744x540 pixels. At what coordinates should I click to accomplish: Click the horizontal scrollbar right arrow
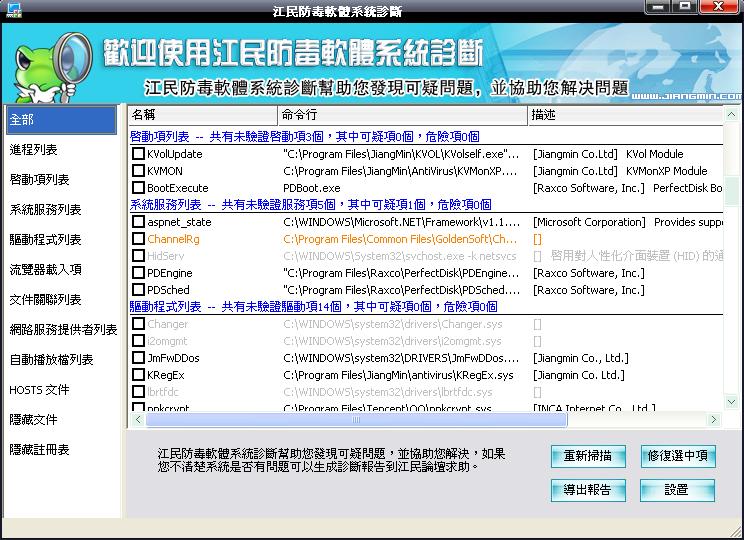click(x=713, y=419)
